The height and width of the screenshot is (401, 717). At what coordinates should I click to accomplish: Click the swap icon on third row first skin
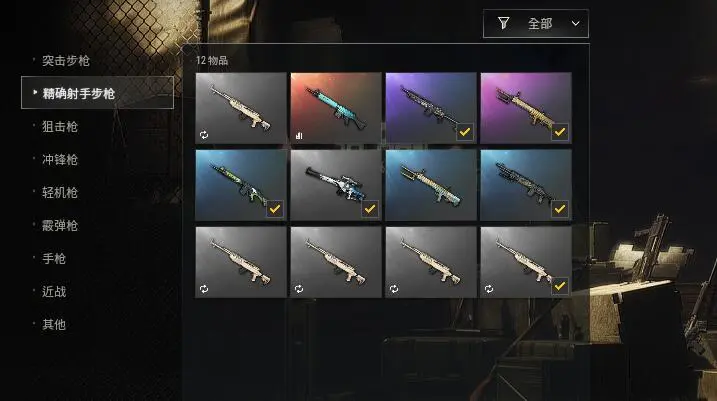pyautogui.click(x=204, y=289)
